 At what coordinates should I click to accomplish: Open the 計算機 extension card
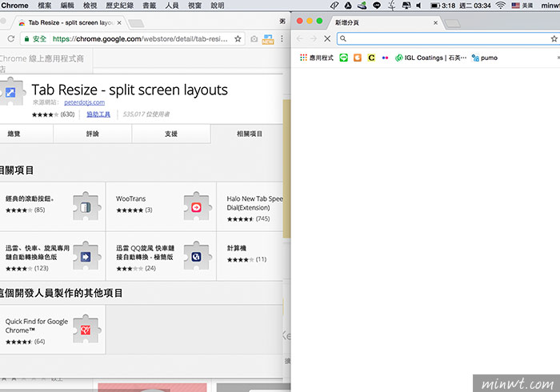(250, 256)
